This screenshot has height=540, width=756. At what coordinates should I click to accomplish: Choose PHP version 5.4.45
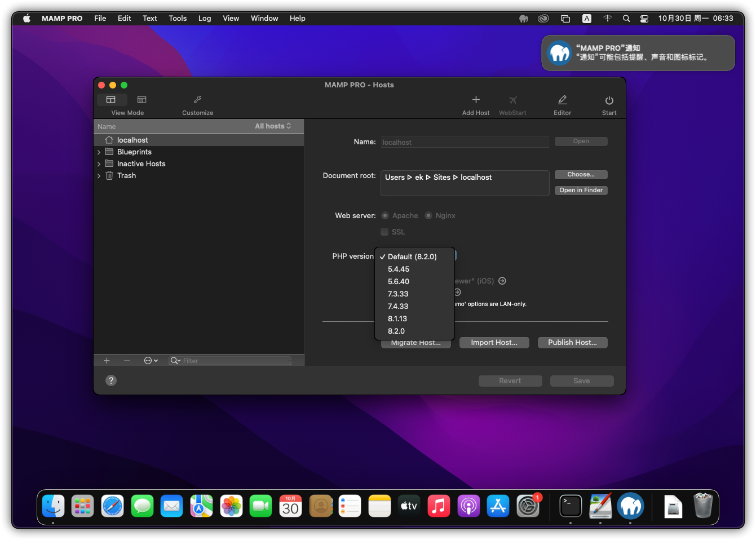pyautogui.click(x=414, y=269)
